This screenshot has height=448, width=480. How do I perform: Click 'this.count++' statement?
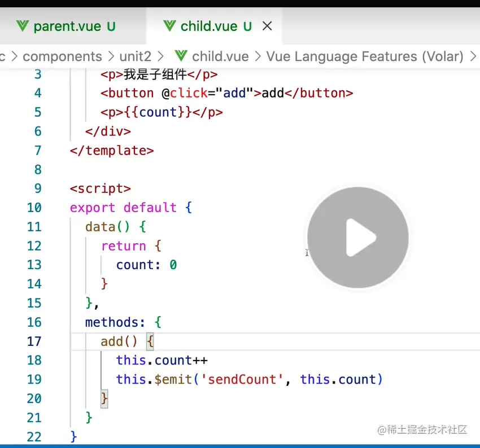(162, 361)
